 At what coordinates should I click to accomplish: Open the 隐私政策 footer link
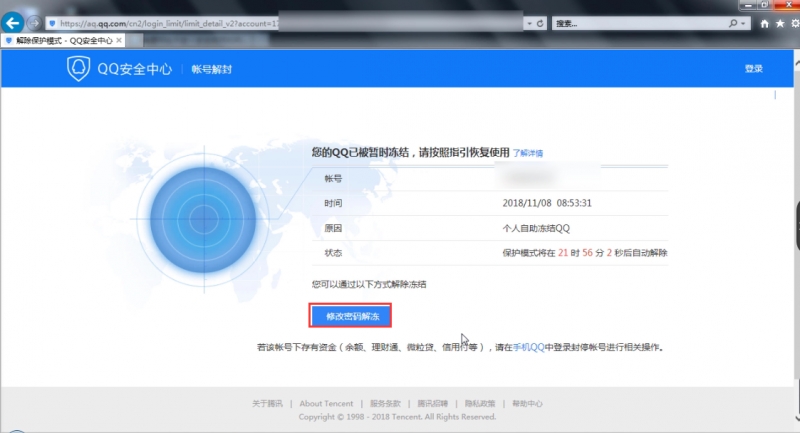tap(480, 403)
